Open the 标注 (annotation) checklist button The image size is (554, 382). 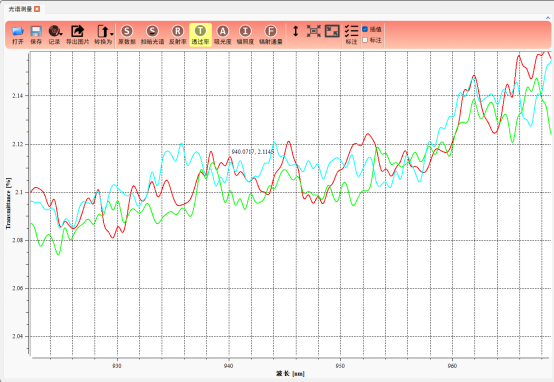pos(351,35)
